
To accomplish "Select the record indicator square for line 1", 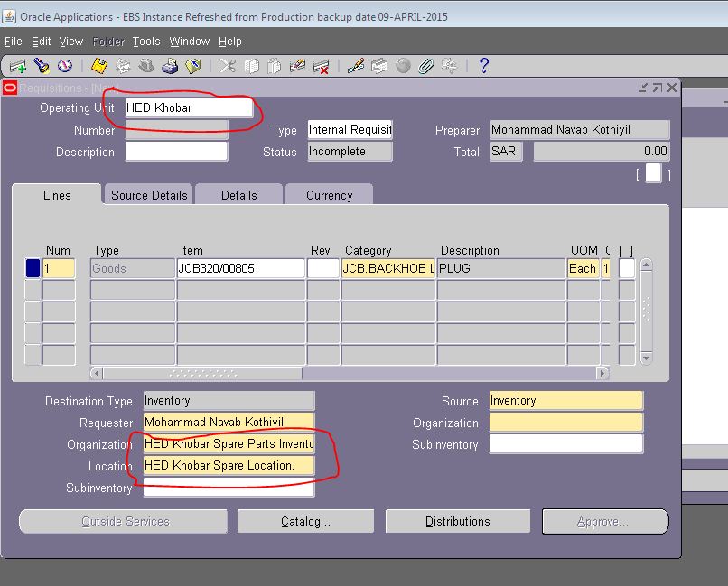I will click(33, 267).
